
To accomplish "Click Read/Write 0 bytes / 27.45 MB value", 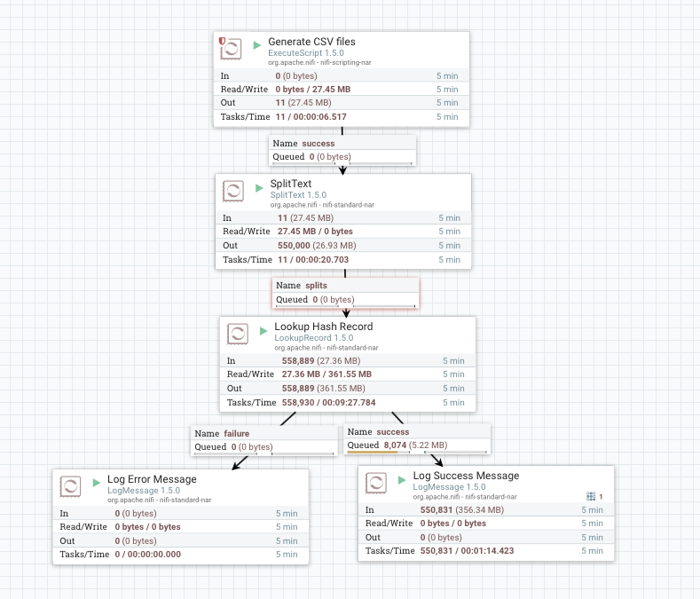I will point(313,90).
